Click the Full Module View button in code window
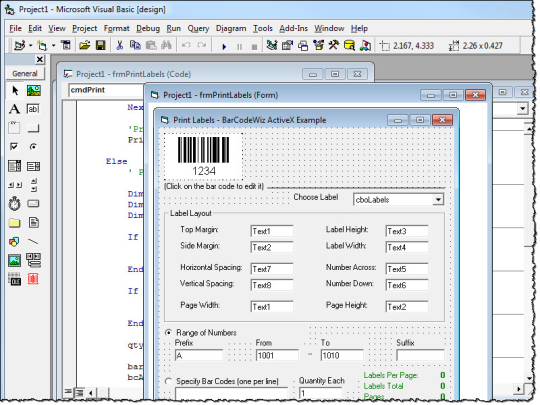The image size is (540, 405). (x=80, y=392)
